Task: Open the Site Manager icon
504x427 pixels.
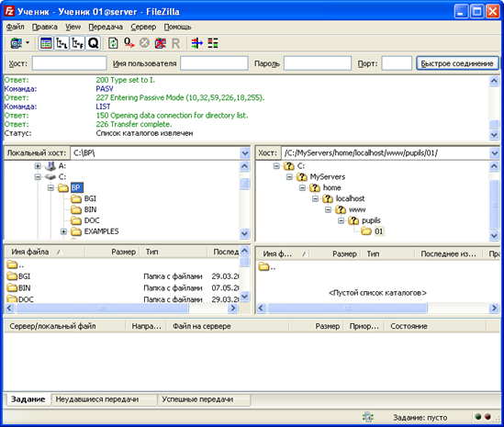Action: pos(17,43)
